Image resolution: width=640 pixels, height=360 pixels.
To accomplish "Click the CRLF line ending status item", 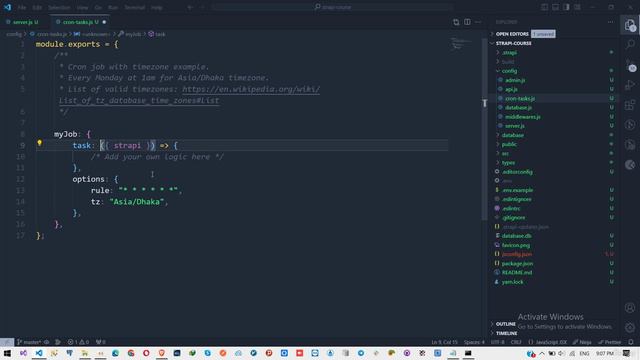I will pos(516,342).
